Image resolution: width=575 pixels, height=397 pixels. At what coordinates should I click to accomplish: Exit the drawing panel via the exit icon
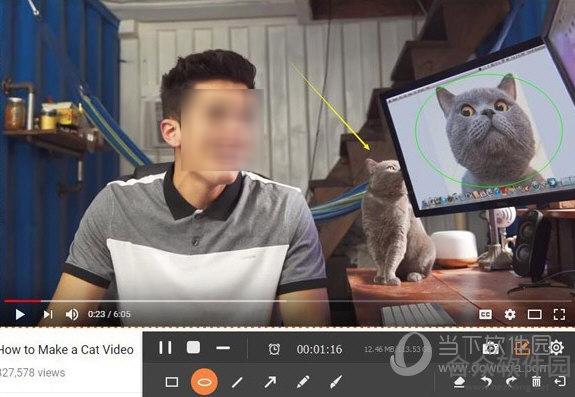coord(560,382)
